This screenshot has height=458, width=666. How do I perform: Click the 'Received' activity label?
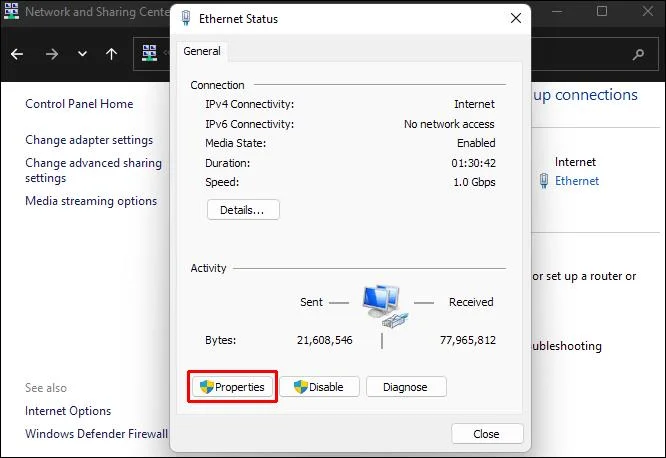(x=471, y=302)
